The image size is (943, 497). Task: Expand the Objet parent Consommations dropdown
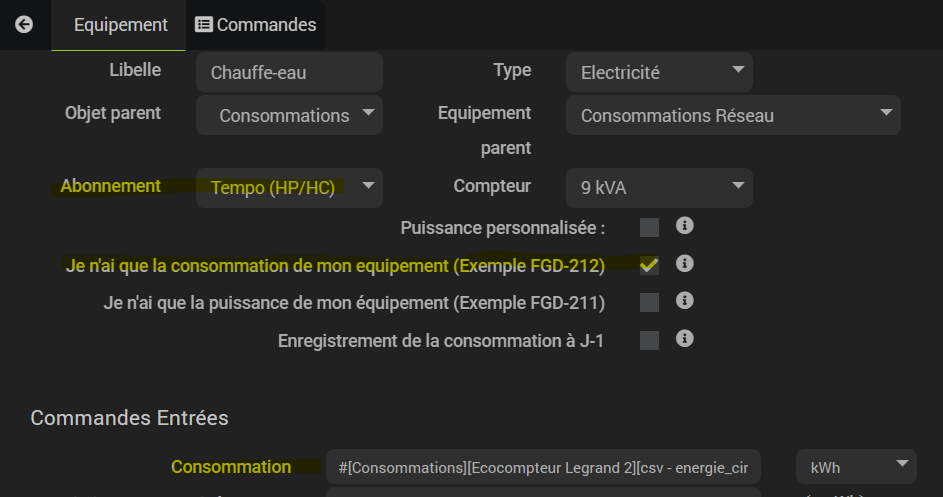[289, 115]
